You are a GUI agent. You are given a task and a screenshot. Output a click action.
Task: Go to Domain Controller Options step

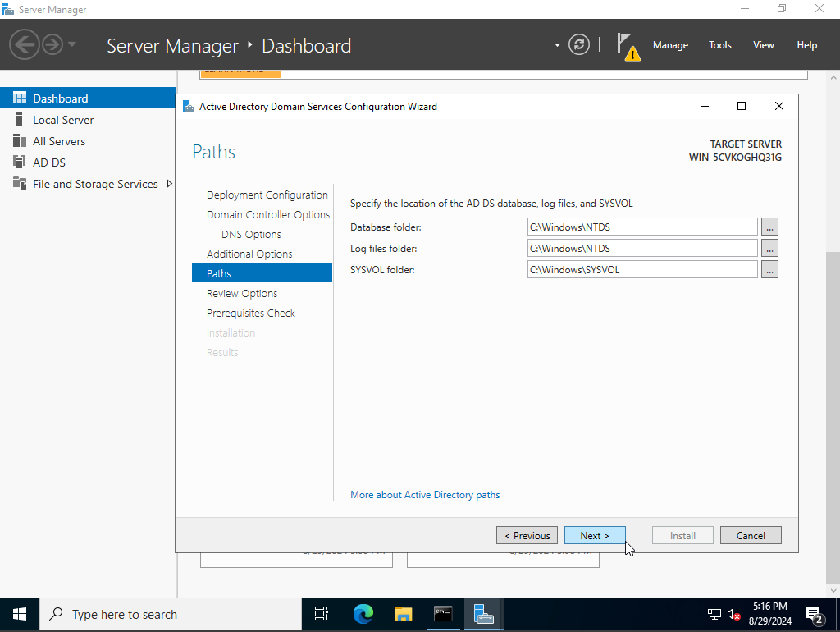coord(268,214)
